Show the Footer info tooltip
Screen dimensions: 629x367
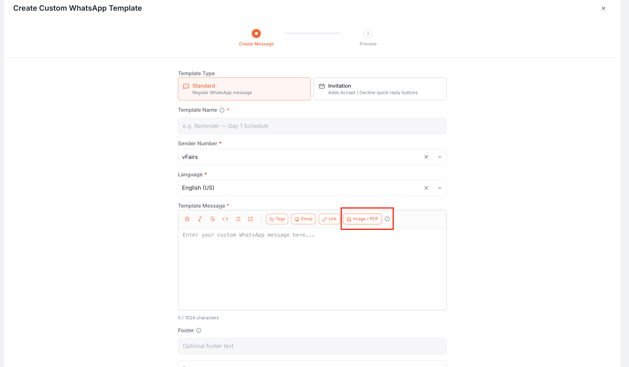[x=199, y=331]
